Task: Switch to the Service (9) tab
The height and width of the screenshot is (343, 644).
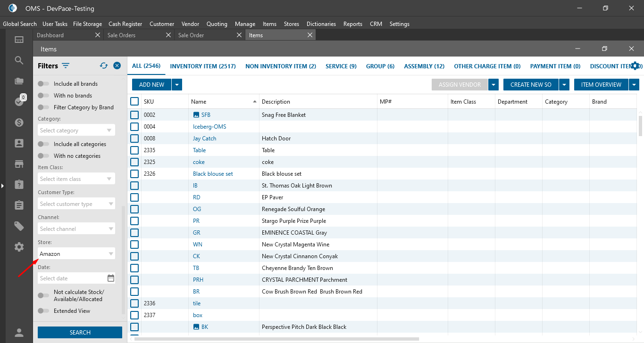Action: pyautogui.click(x=341, y=66)
